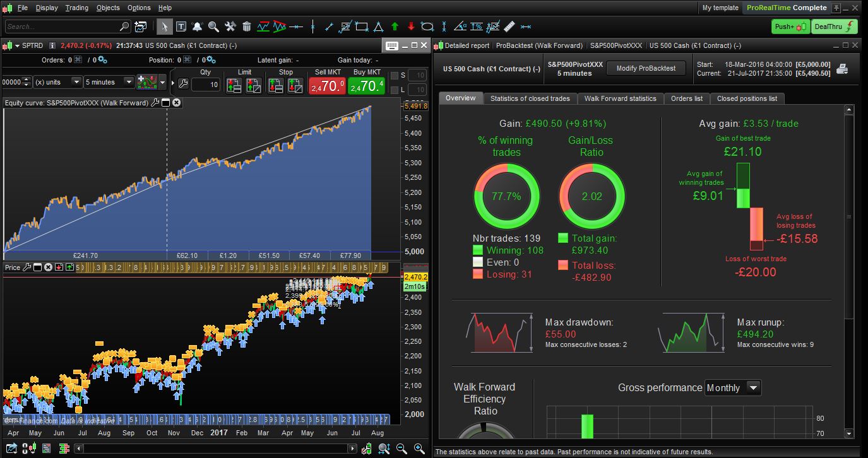
Task: Select the green upward arrow drawing tool
Action: pyautogui.click(x=395, y=26)
